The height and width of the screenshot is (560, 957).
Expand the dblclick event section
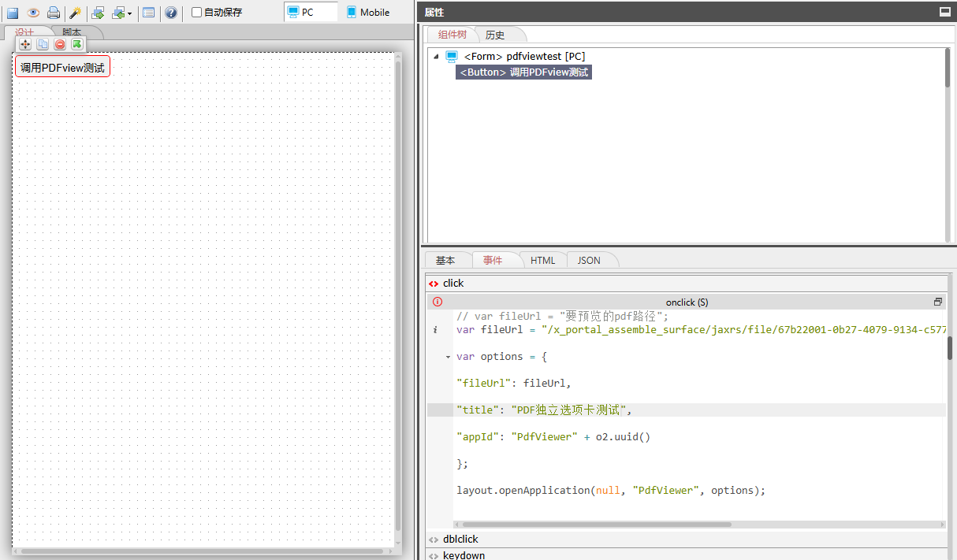(460, 540)
